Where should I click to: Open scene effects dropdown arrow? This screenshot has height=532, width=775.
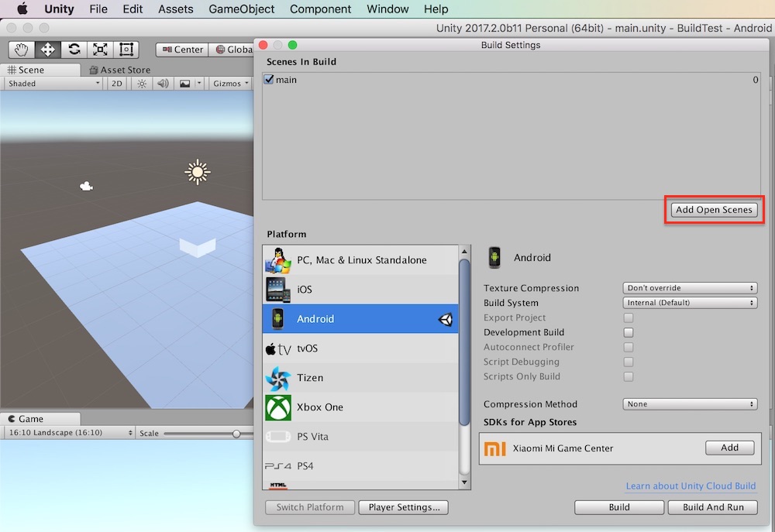tap(199, 84)
